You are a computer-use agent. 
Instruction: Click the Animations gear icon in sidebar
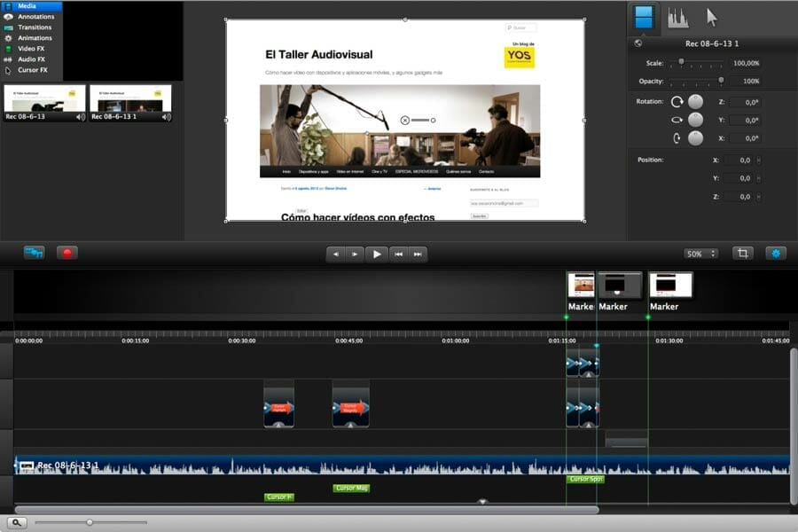(7, 38)
